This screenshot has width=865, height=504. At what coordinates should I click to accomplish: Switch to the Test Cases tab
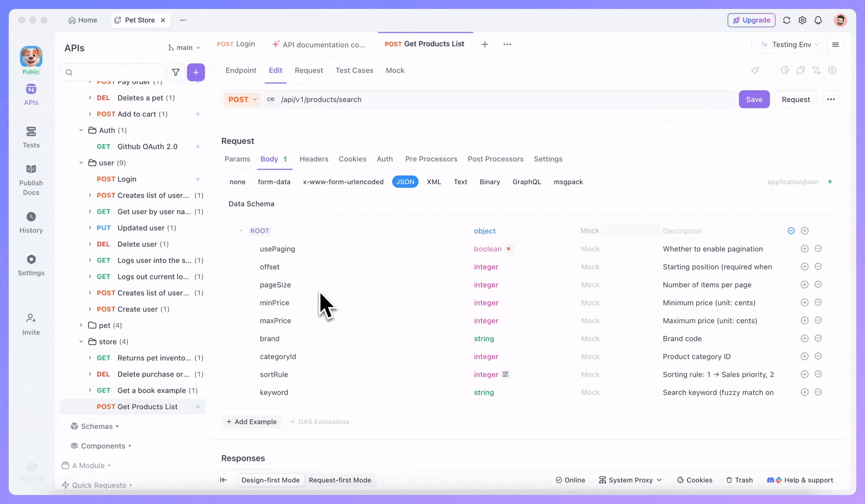point(354,70)
